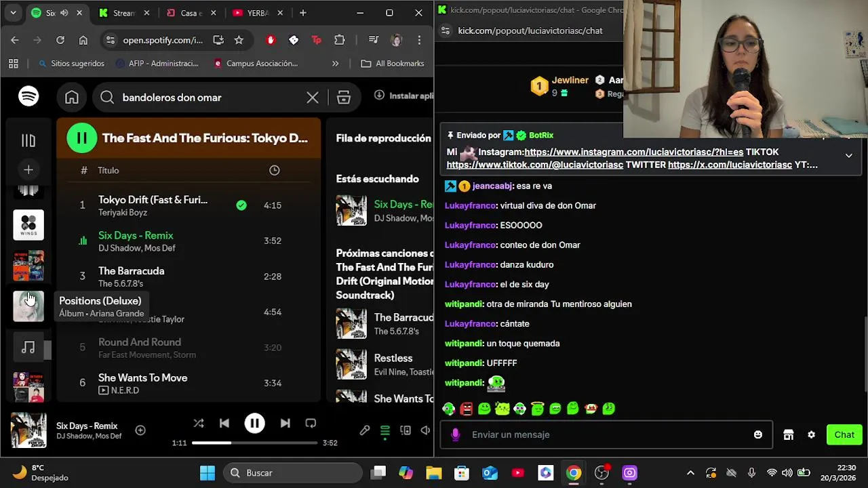Open the Chrome three-dot menu

coord(420,40)
